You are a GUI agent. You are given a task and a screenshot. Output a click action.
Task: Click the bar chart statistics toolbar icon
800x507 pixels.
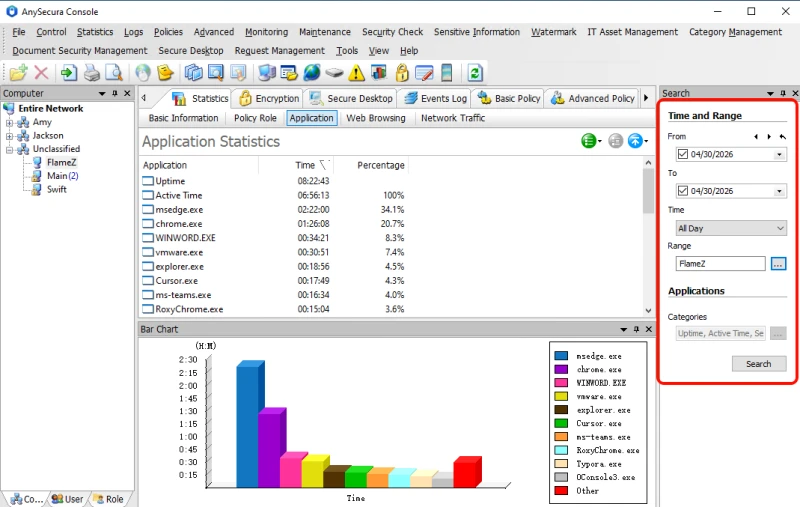tap(379, 73)
